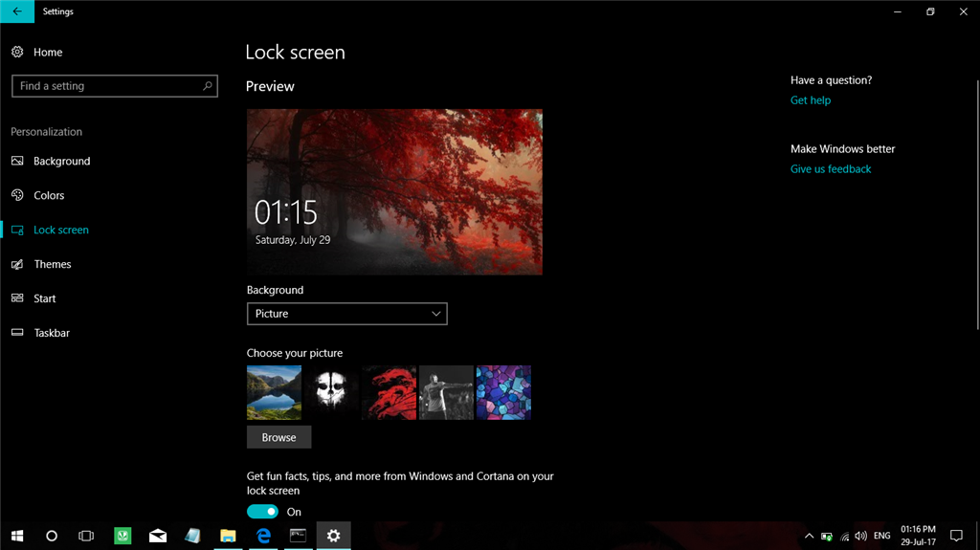Go back with the Settings back arrow
The image size is (980, 550).
click(17, 11)
